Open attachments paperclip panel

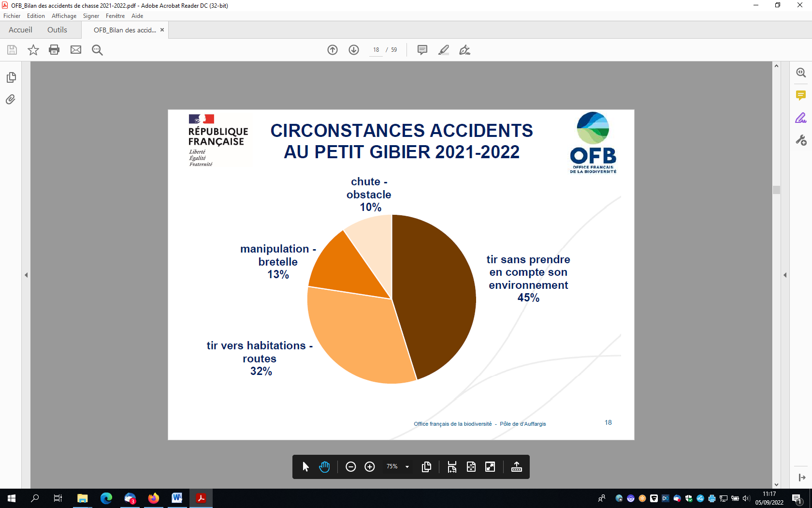click(x=11, y=100)
